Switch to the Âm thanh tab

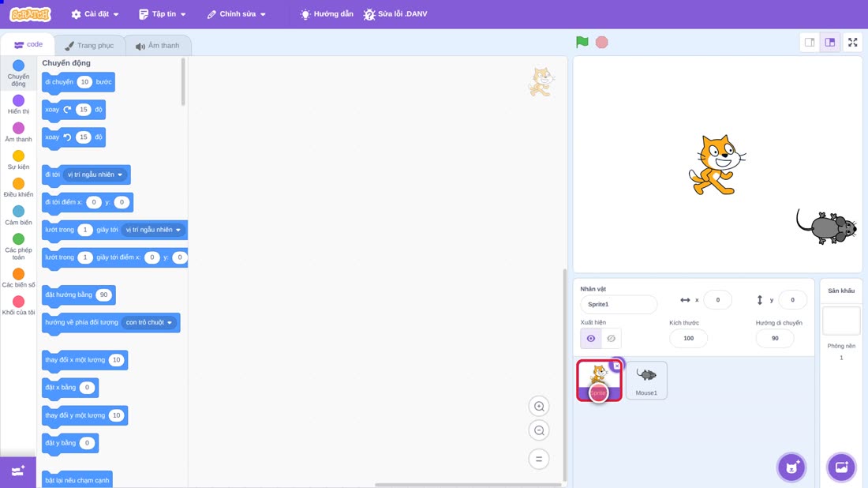[x=158, y=46]
